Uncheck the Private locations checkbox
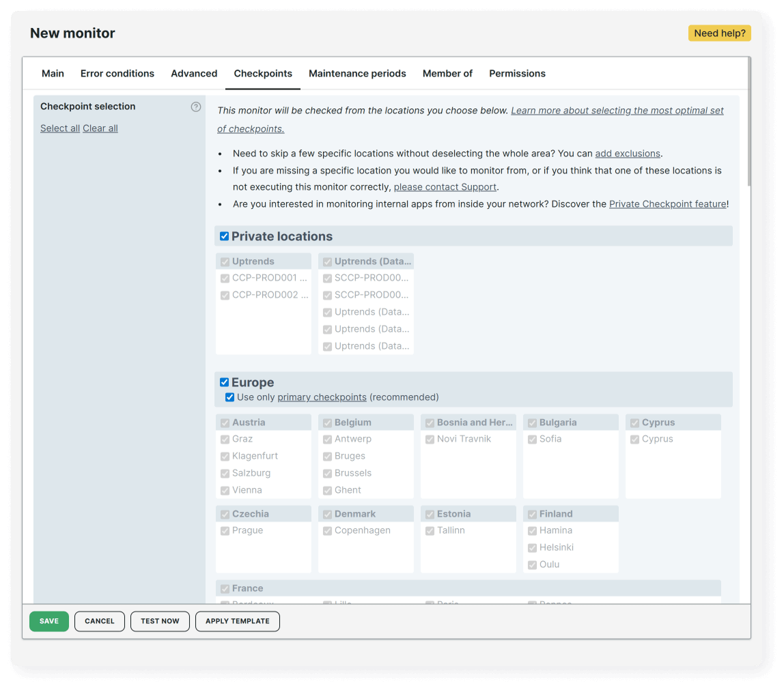Viewport: 784px width, 688px height. point(224,236)
